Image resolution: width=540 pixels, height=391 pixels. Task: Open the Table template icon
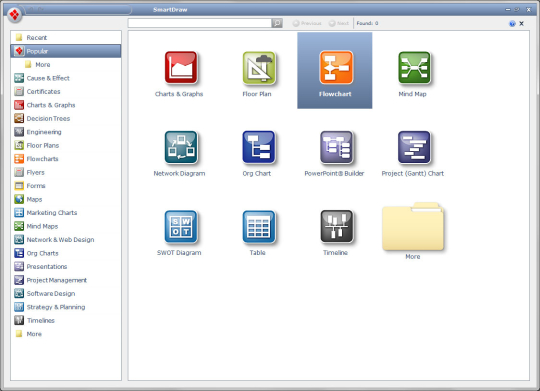259,226
